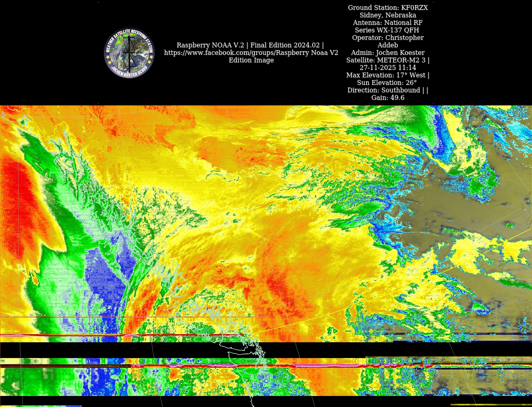The height and width of the screenshot is (407, 532).
Task: Open the facebook.com Raspberry Noaa V2 URL
Action: tap(251, 53)
